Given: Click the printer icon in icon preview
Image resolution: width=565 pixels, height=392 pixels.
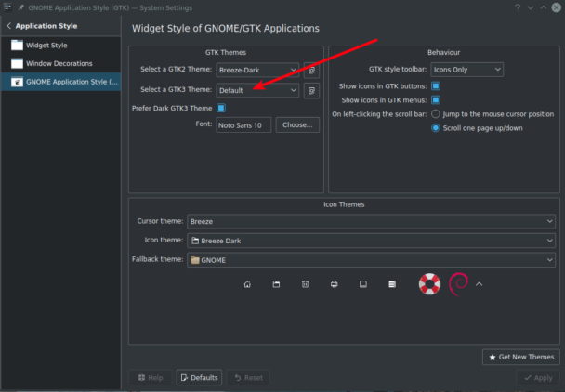Looking at the screenshot, I should [334, 284].
